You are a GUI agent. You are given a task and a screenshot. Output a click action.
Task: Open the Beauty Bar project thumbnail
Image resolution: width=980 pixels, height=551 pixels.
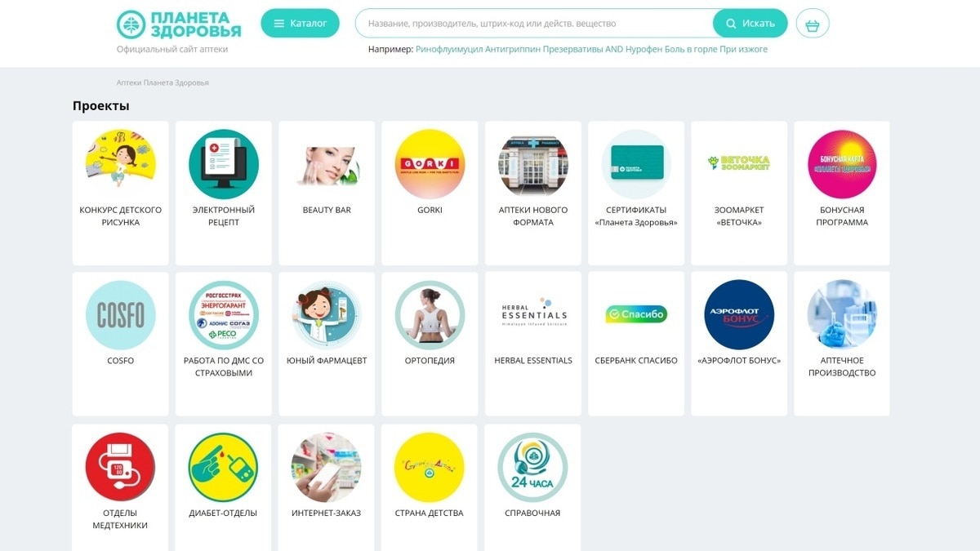coord(327,164)
